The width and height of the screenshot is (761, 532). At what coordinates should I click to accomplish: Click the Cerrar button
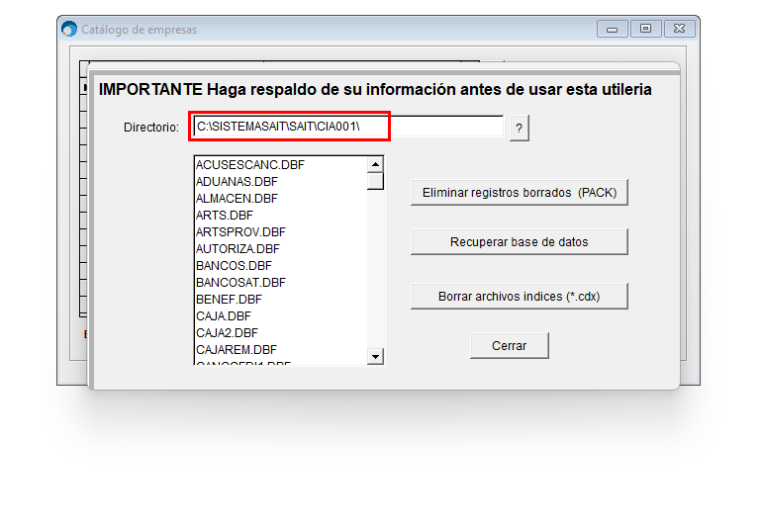[509, 346]
